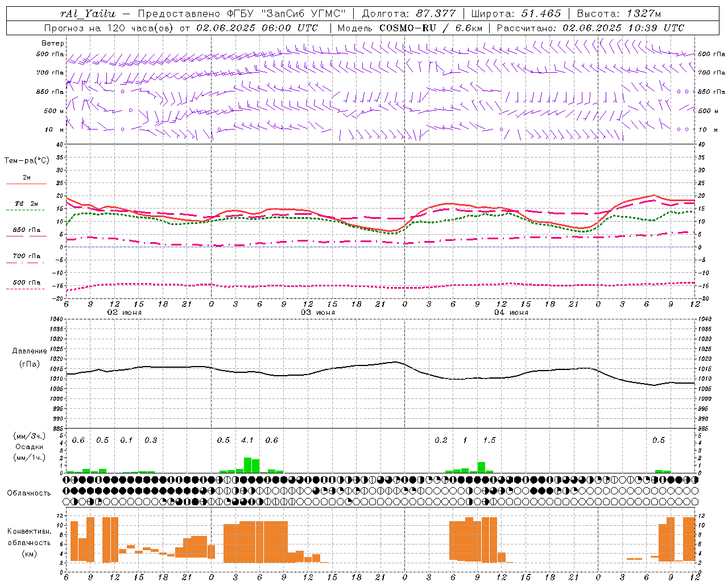The image size is (728, 582).
Task: Click the Td 2м legend entry
Action: point(27,203)
